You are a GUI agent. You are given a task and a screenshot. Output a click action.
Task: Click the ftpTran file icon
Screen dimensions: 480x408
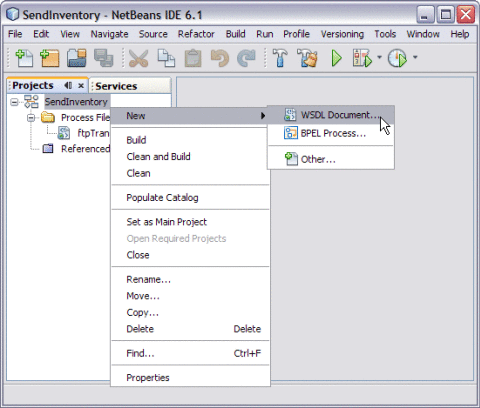[x=64, y=133]
